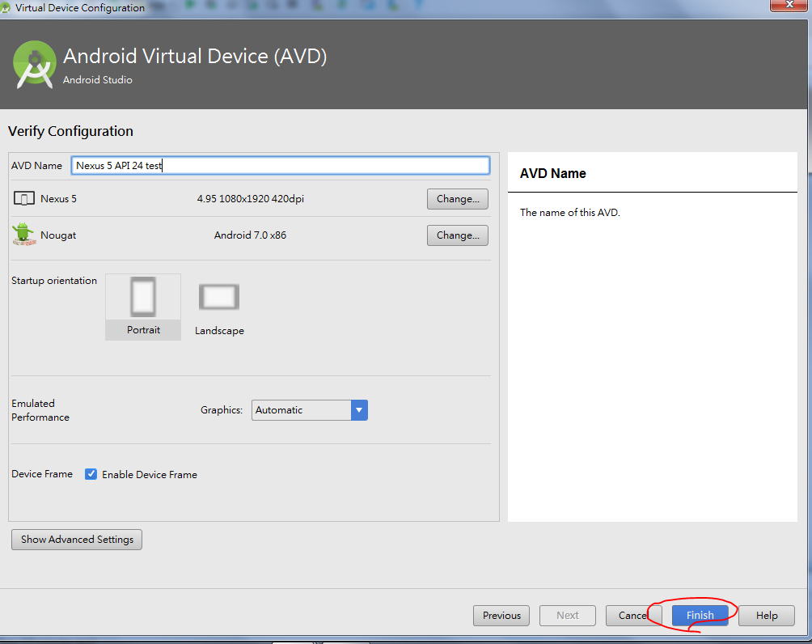Toggle Enable Device Frame checkbox
The image size is (812, 644).
(x=91, y=474)
